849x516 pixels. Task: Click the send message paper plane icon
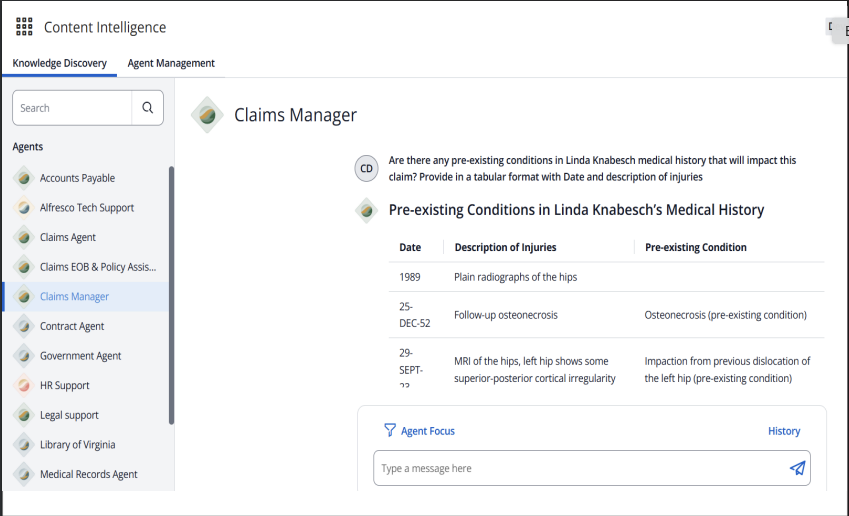point(797,468)
